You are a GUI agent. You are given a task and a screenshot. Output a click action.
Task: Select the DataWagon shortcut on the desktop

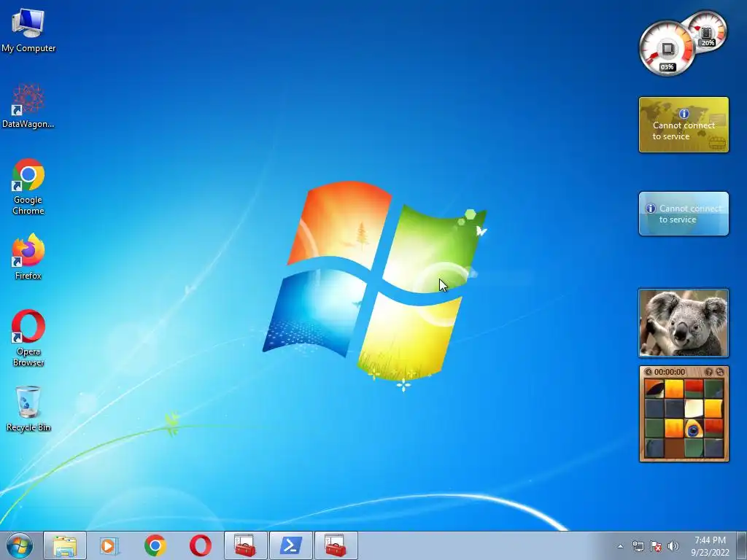28,106
